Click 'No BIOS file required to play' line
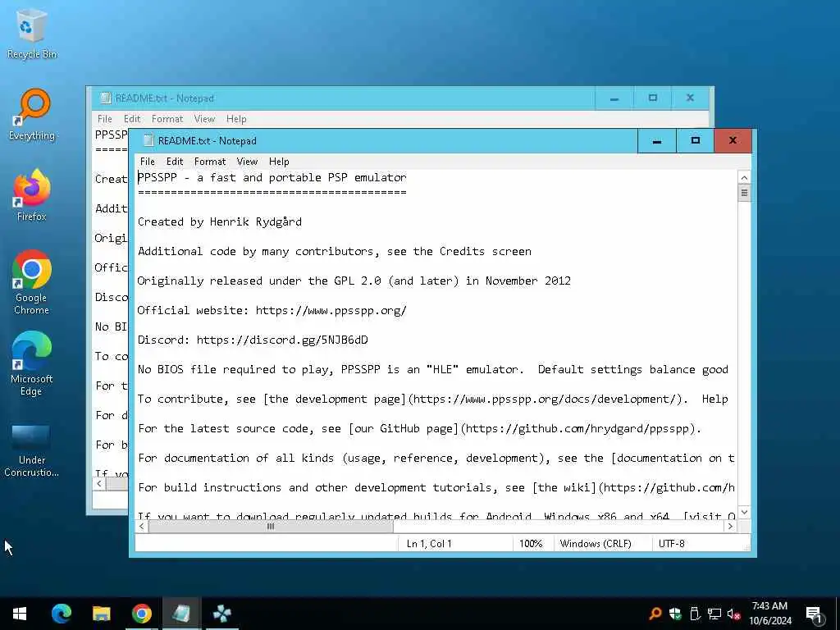This screenshot has width=840, height=630. 433,370
